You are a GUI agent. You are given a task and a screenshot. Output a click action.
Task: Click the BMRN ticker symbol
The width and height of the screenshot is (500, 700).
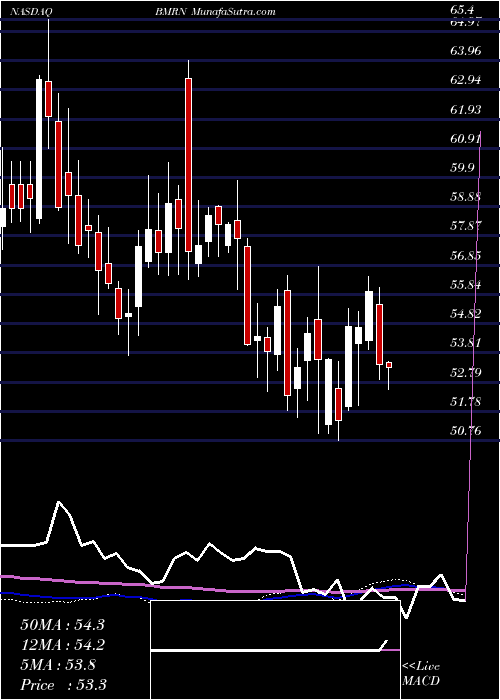[171, 12]
